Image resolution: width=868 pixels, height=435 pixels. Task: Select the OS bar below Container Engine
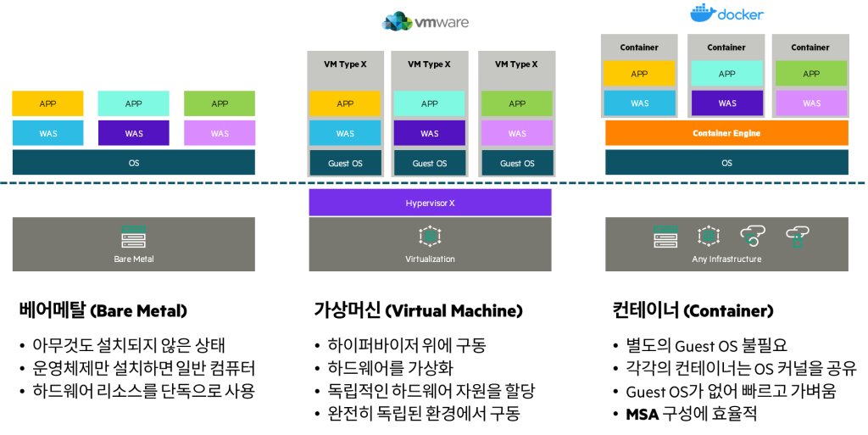pyautogui.click(x=726, y=163)
